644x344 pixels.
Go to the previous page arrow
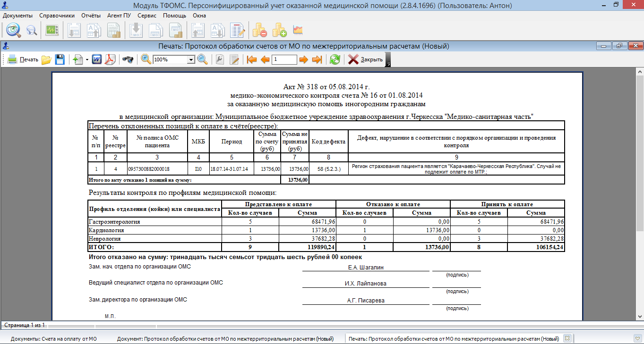(265, 59)
